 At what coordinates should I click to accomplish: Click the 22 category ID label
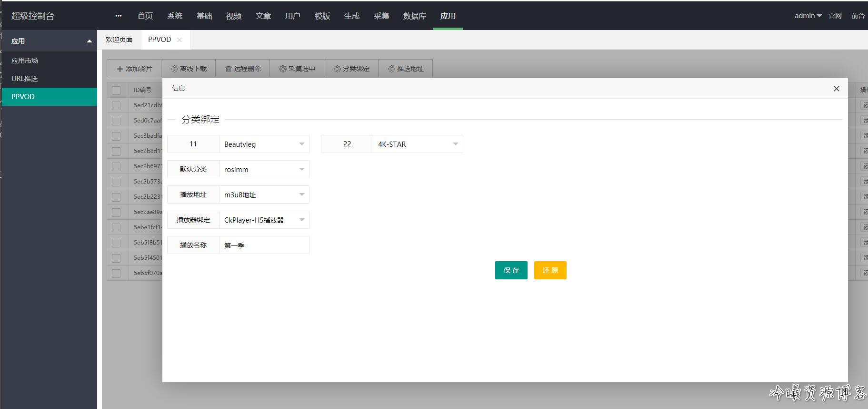click(347, 144)
